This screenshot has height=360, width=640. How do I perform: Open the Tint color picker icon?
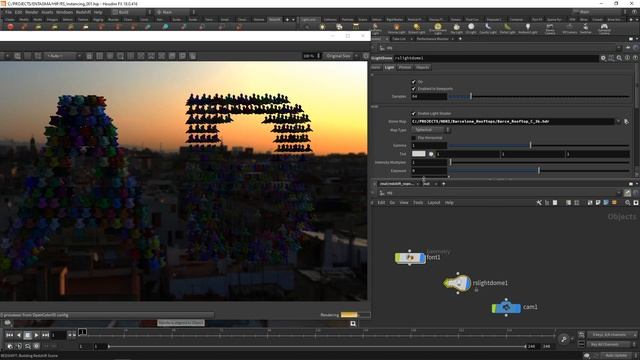click(x=431, y=154)
